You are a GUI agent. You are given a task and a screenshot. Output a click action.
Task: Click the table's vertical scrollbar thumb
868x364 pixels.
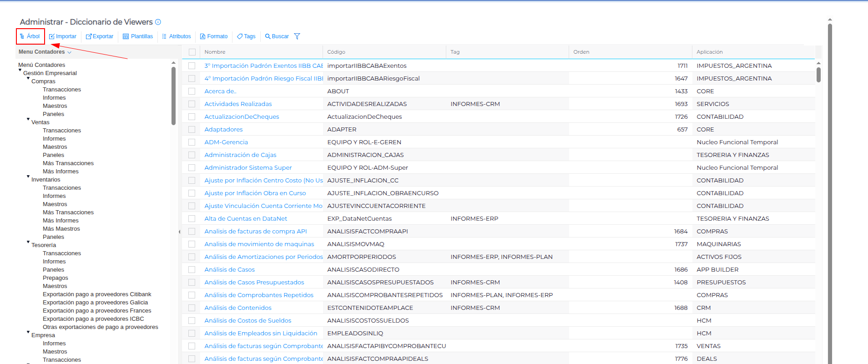(818, 75)
